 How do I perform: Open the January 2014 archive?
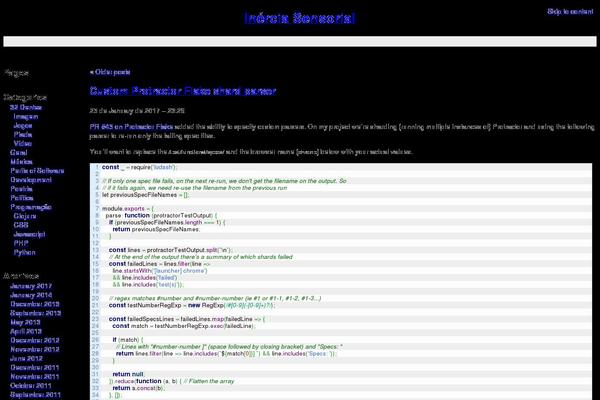click(x=31, y=295)
